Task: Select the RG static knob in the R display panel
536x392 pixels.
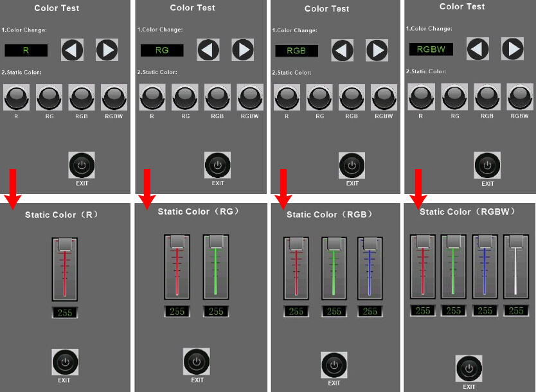Action: pyautogui.click(x=49, y=98)
